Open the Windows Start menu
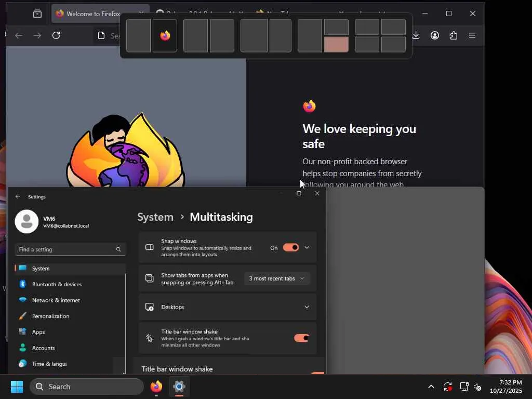 click(17, 387)
